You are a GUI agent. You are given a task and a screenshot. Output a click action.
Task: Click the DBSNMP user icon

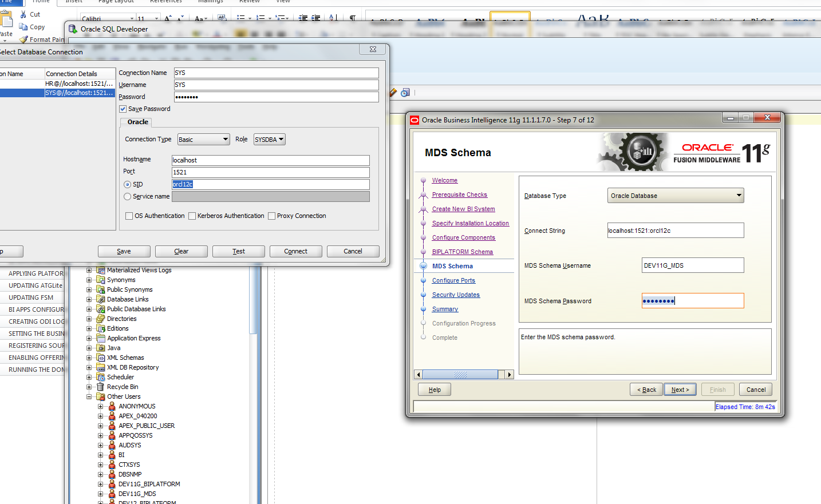112,474
